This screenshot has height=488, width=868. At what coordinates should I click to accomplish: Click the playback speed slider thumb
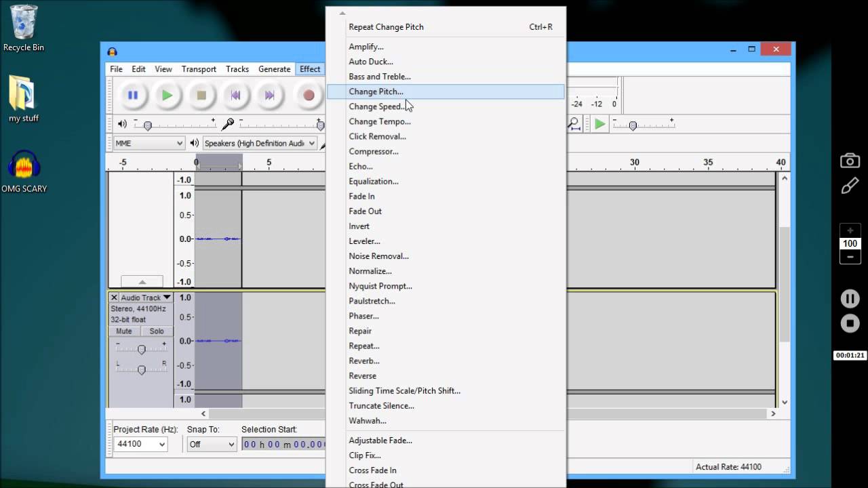click(633, 126)
